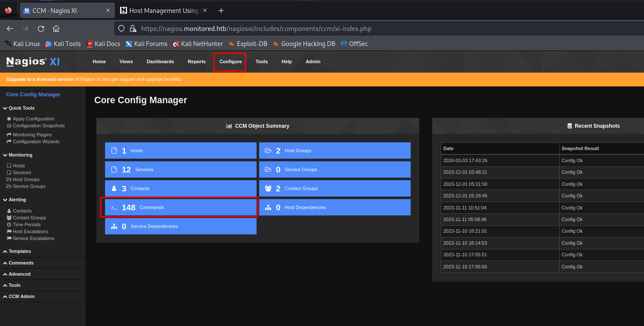Click the Time Periods clock icon
The height and width of the screenshot is (326, 644).
click(x=9, y=225)
